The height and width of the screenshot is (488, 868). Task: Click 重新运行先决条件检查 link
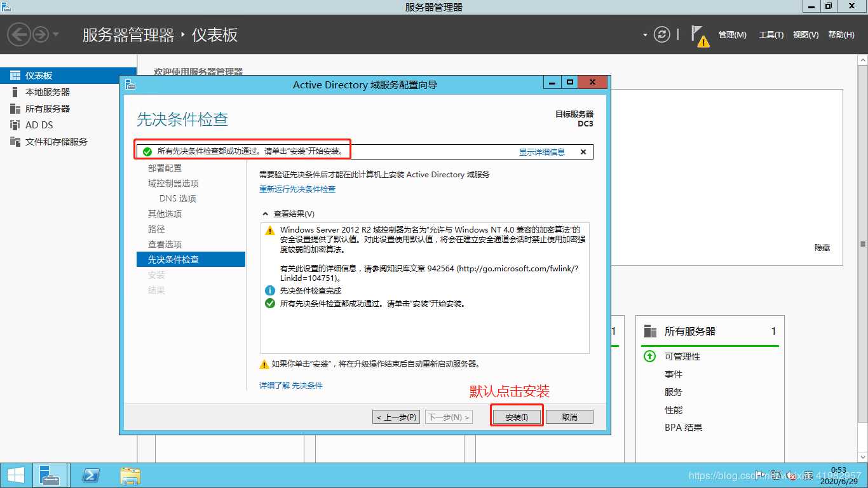coord(297,189)
